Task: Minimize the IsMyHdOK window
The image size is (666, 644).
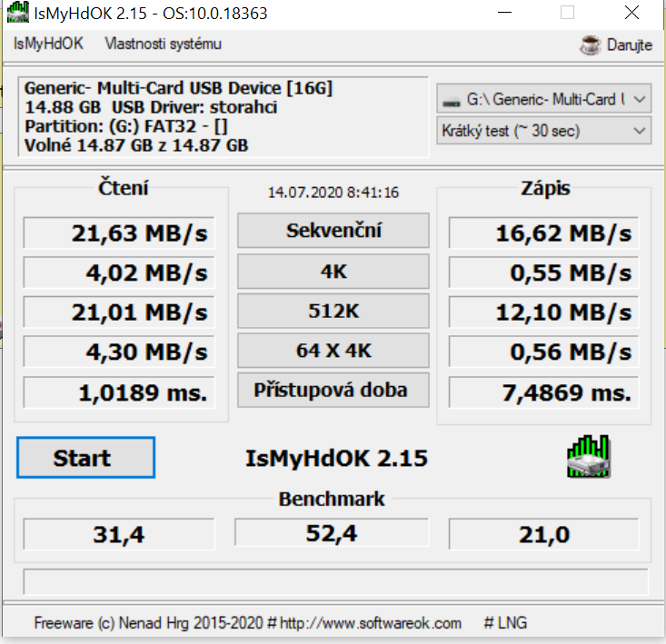Action: (504, 13)
